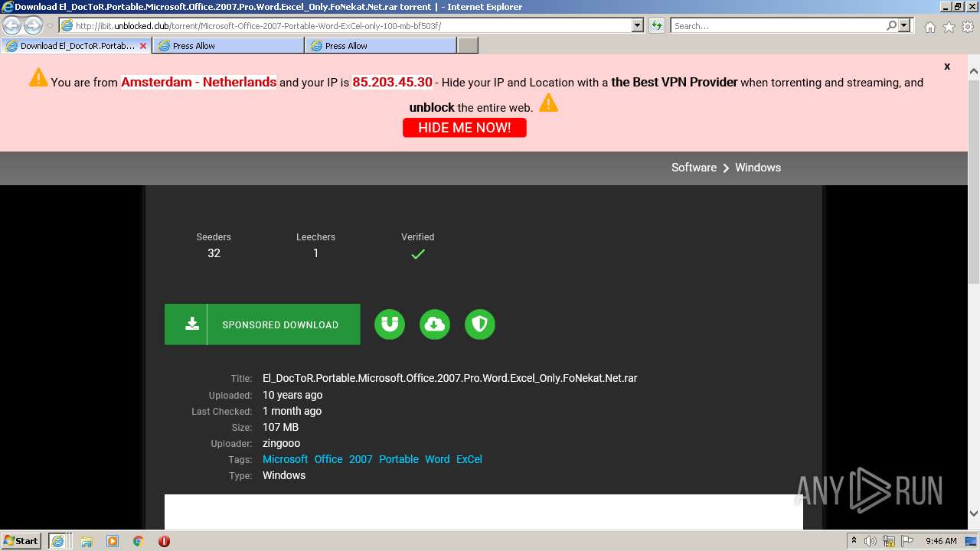Open Favorites star icon
This screenshot has height=551, width=980.
[x=949, y=27]
